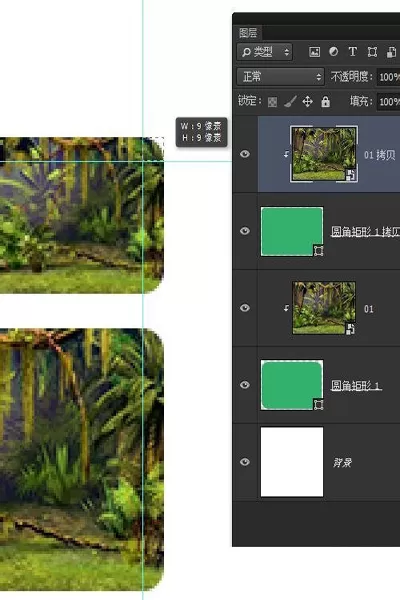Filter layers by adjustment layer icon
This screenshot has height=600, width=400.
click(333, 52)
